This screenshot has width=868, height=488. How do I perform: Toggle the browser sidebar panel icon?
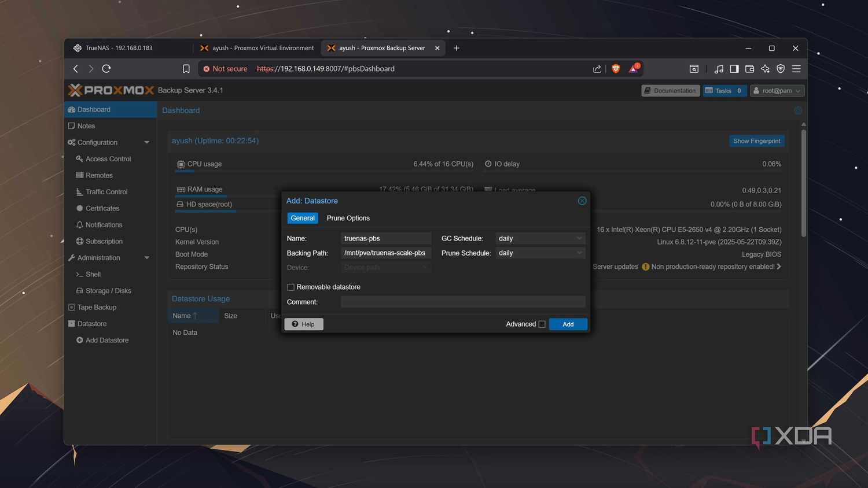(x=734, y=69)
